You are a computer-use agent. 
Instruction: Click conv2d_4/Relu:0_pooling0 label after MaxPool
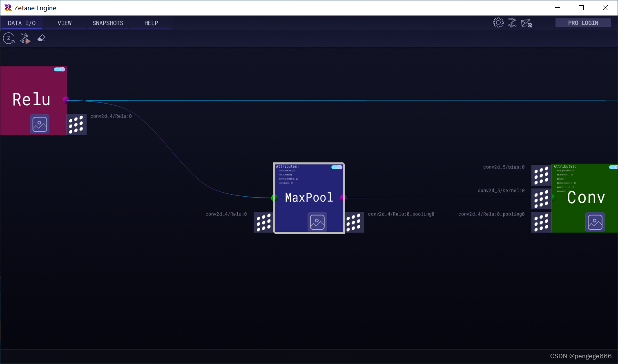pos(401,214)
